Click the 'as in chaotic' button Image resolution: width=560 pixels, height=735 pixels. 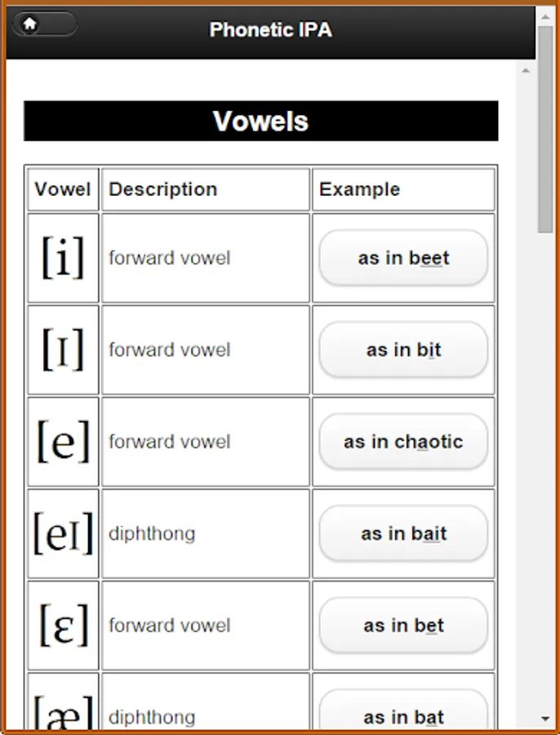403,442
